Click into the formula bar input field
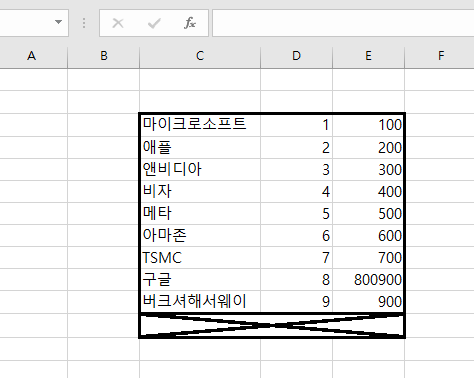This screenshot has width=474, height=378. (x=343, y=23)
